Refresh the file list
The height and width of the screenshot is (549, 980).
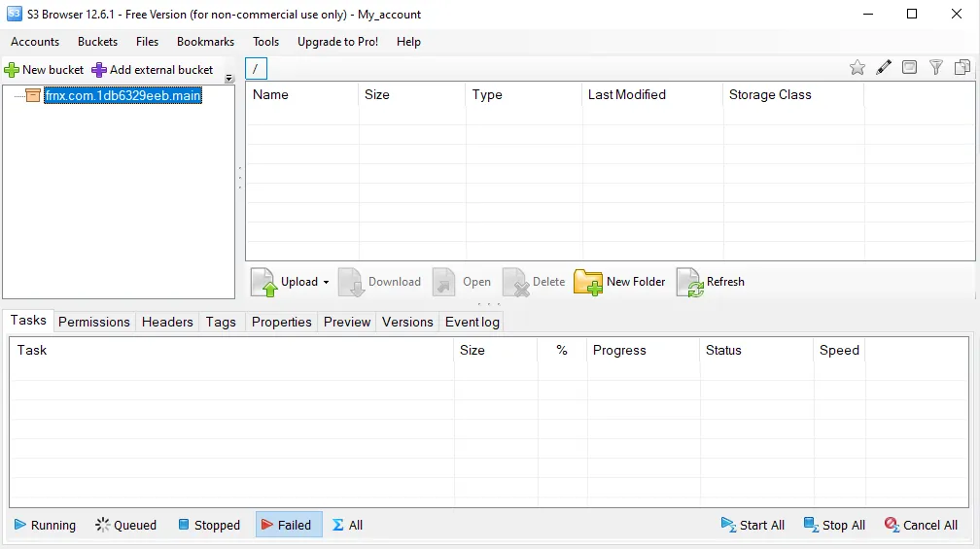coord(711,282)
